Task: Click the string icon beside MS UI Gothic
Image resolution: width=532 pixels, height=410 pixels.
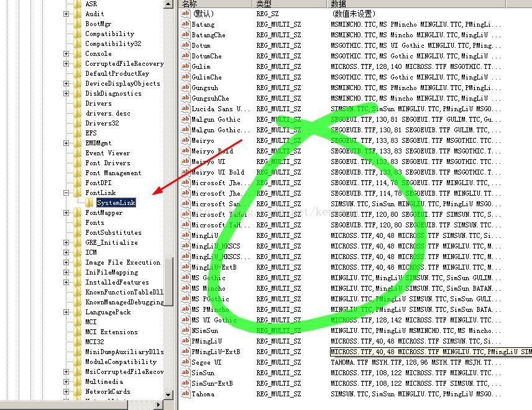Action: click(x=185, y=320)
